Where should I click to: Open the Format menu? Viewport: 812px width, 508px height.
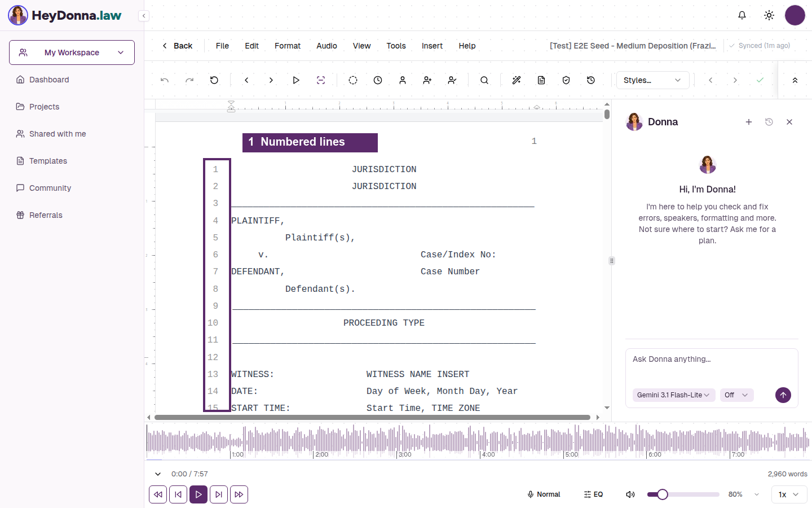[288, 46]
